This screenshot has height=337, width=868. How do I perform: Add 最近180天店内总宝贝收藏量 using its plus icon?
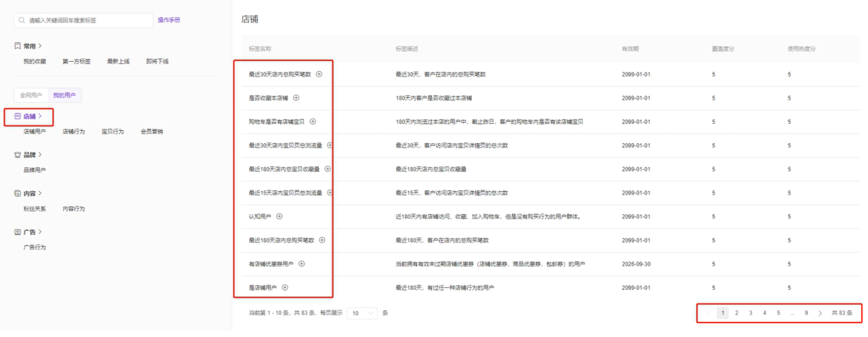point(327,169)
